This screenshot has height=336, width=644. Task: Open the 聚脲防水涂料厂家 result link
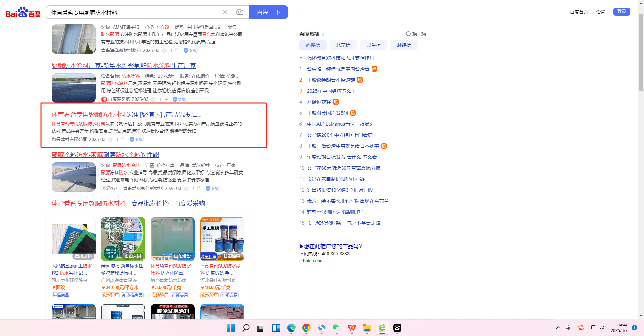click(x=124, y=65)
